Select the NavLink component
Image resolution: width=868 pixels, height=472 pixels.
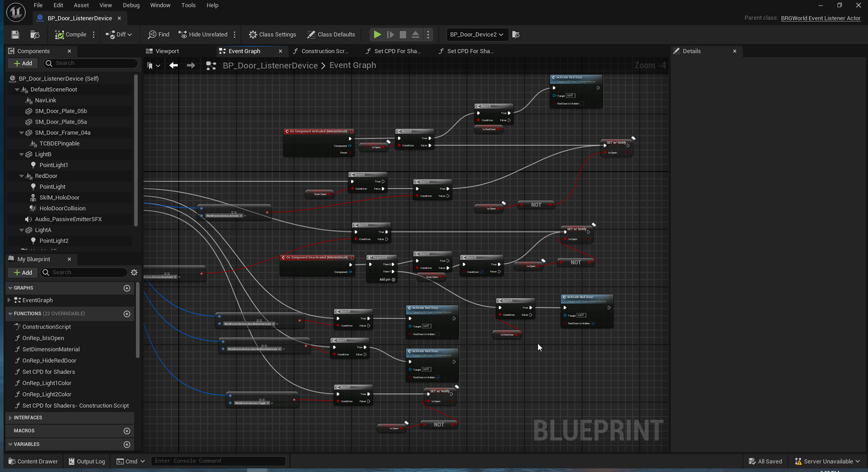tap(45, 100)
